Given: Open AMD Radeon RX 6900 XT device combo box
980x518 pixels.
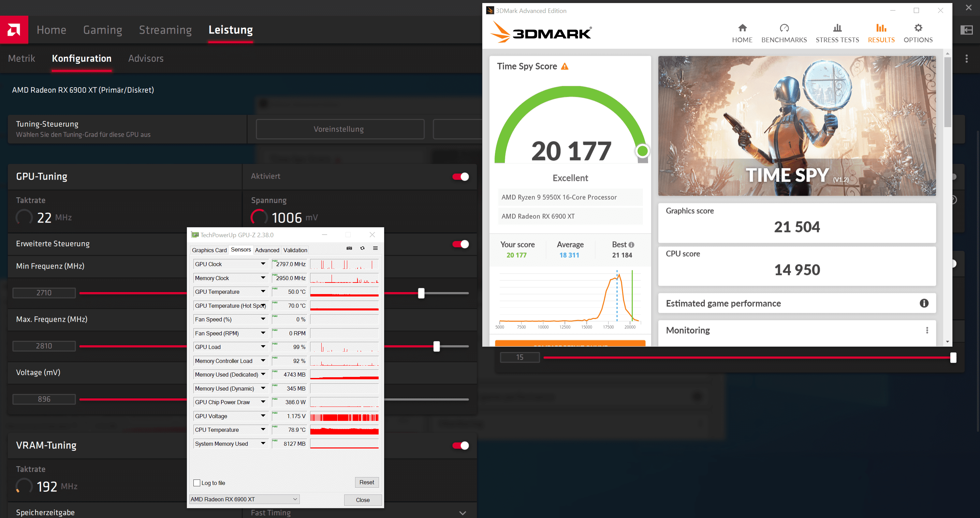Looking at the screenshot, I should point(244,499).
